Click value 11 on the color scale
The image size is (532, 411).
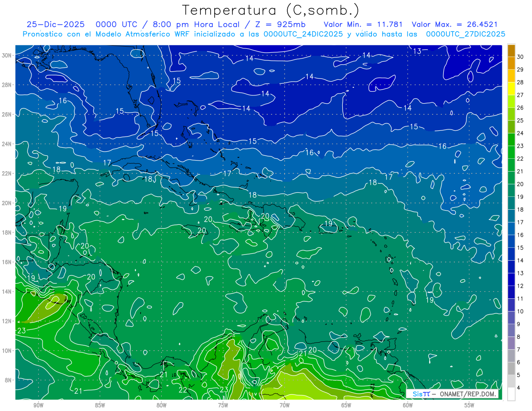520,298
